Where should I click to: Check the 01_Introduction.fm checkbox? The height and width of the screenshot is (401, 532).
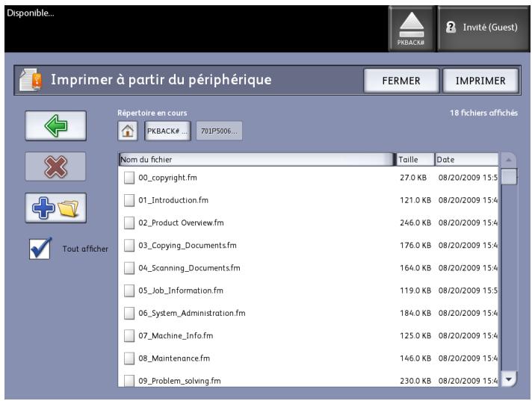[x=129, y=200]
